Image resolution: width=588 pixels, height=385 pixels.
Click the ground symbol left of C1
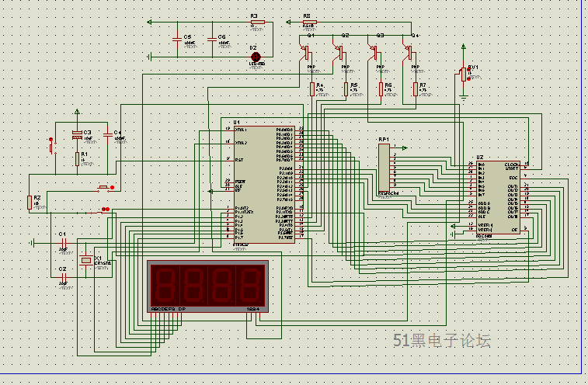[33, 243]
